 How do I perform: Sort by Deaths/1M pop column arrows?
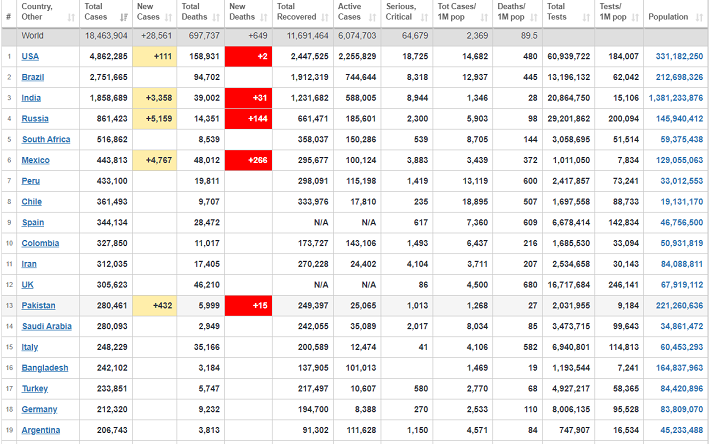point(534,18)
